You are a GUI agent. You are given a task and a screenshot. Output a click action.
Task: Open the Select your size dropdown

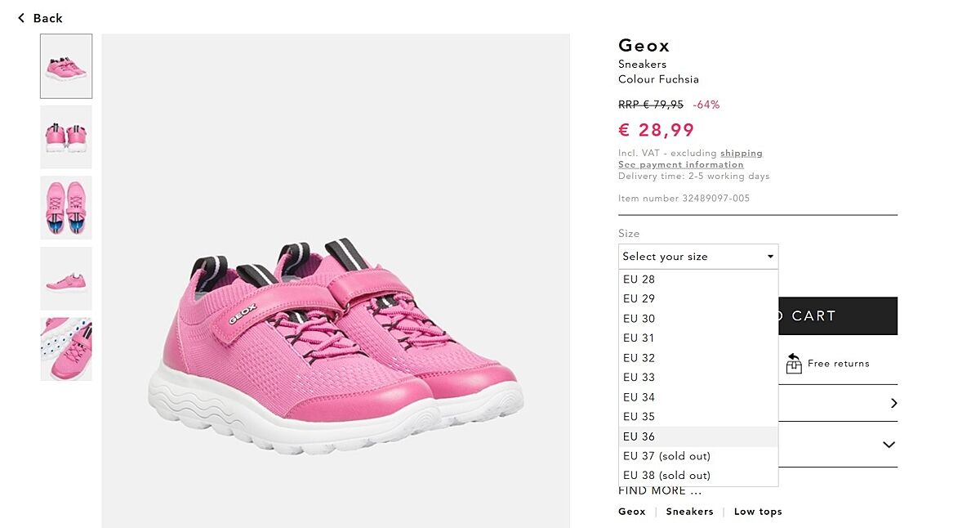(697, 257)
